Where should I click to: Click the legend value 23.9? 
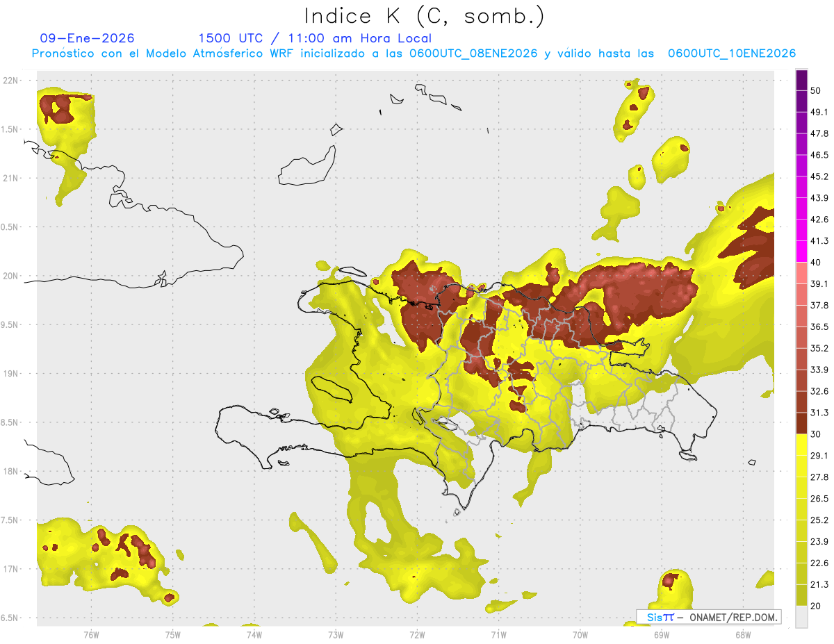click(819, 542)
